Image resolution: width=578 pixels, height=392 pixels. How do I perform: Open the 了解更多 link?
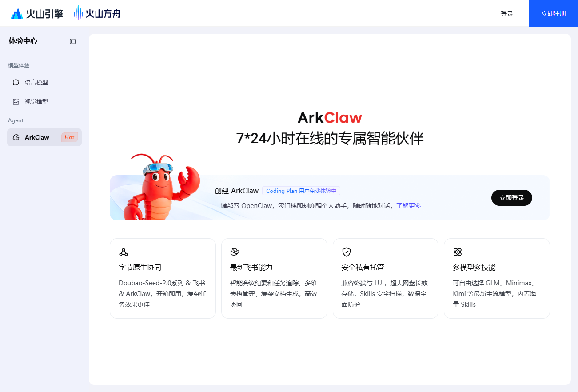click(x=408, y=206)
